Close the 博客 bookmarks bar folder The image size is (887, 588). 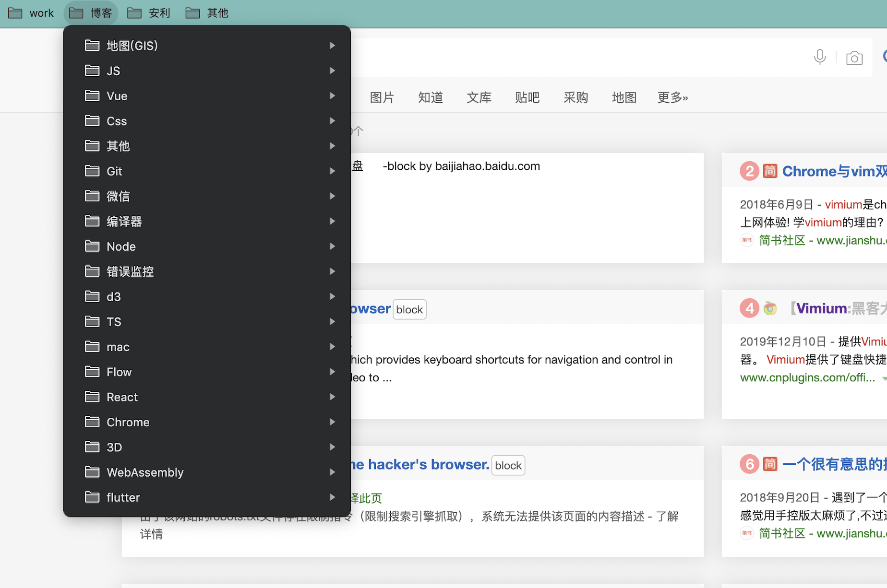pos(91,13)
